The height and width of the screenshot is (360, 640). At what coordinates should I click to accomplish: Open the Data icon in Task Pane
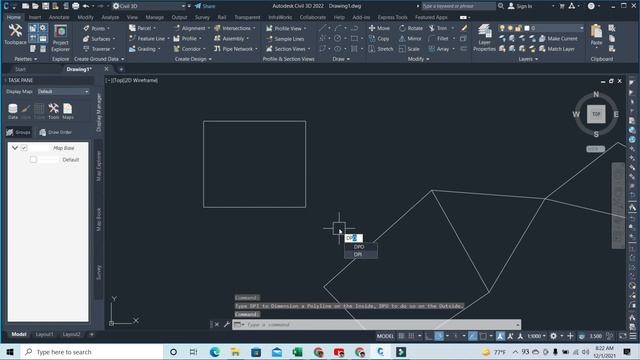point(13,111)
